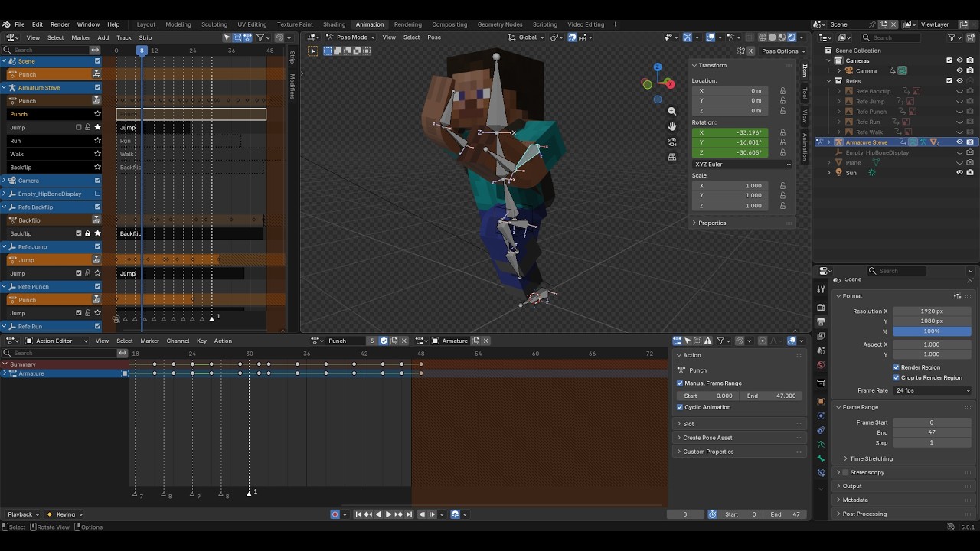980x551 pixels.
Task: Open the XYZ Euler rotation mode dropdown
Action: (743, 164)
